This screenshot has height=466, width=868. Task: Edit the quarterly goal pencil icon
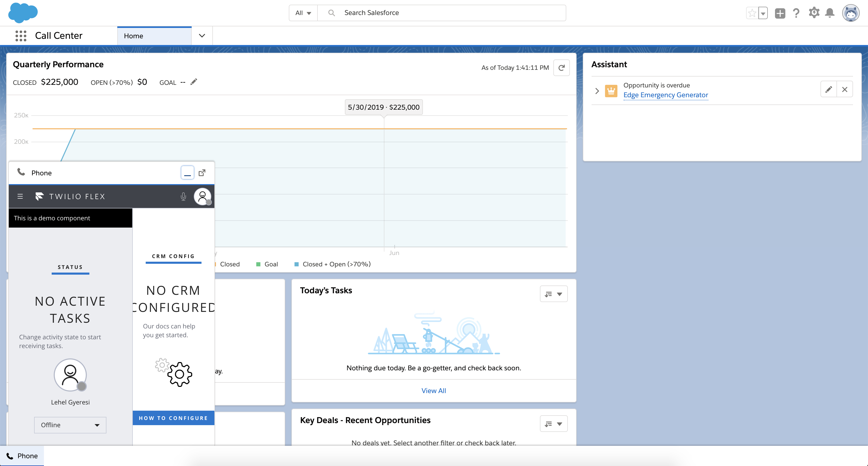(x=193, y=82)
